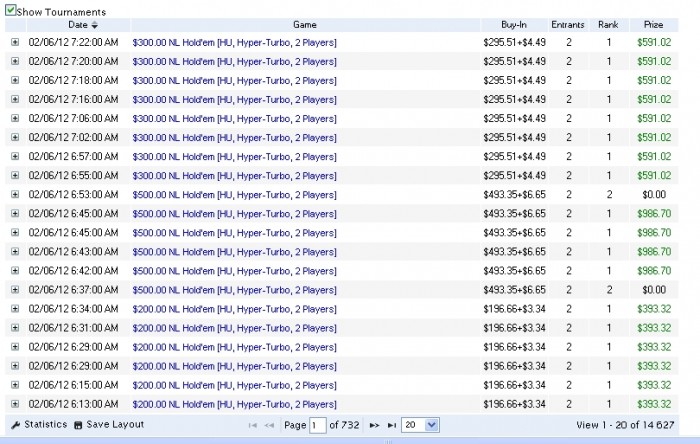The height and width of the screenshot is (444, 700).
Task: Expand the 6:55:00 AM tournament row
Action: (15, 175)
